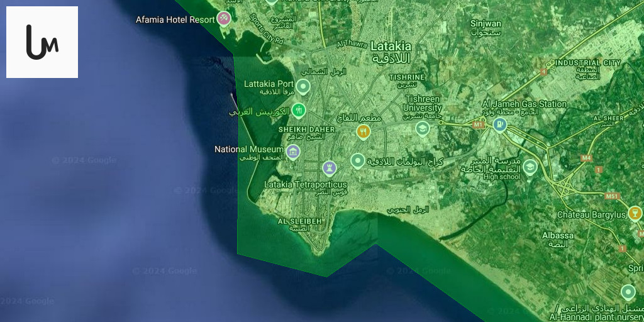Click the M51 highway shield
This screenshot has height=322, width=644.
click(612, 196)
